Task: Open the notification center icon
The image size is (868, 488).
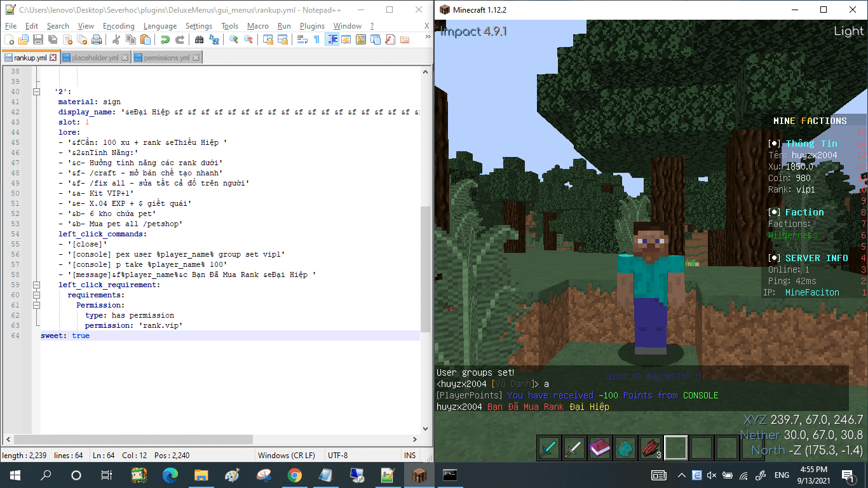Action: pyautogui.click(x=848, y=475)
